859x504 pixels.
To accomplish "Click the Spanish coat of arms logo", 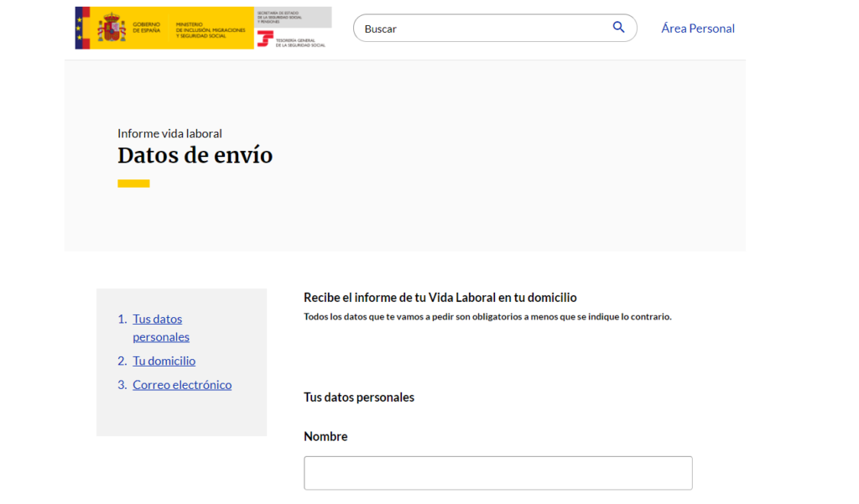I will 112,28.
